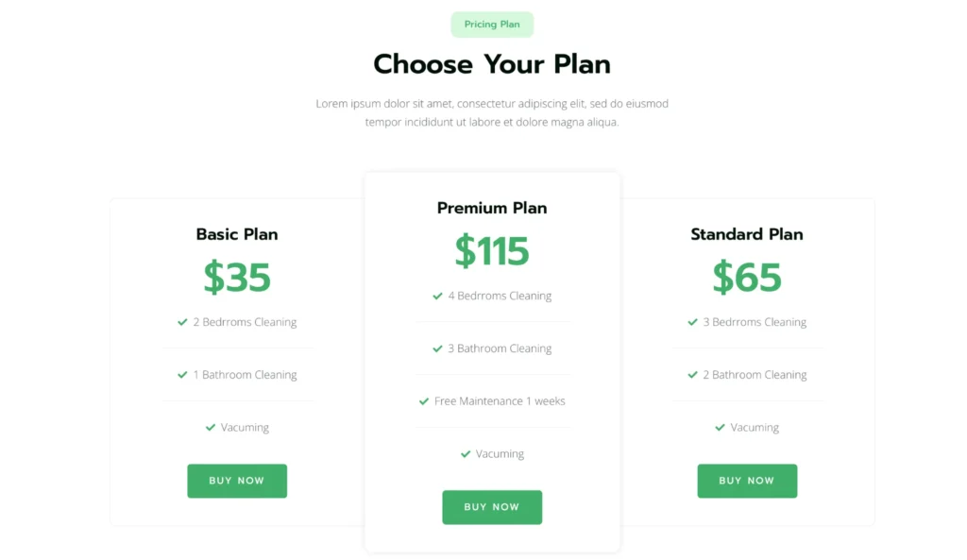Screen dimensions: 967x560
Task: Select the Basic Plan heading
Action: tap(237, 234)
